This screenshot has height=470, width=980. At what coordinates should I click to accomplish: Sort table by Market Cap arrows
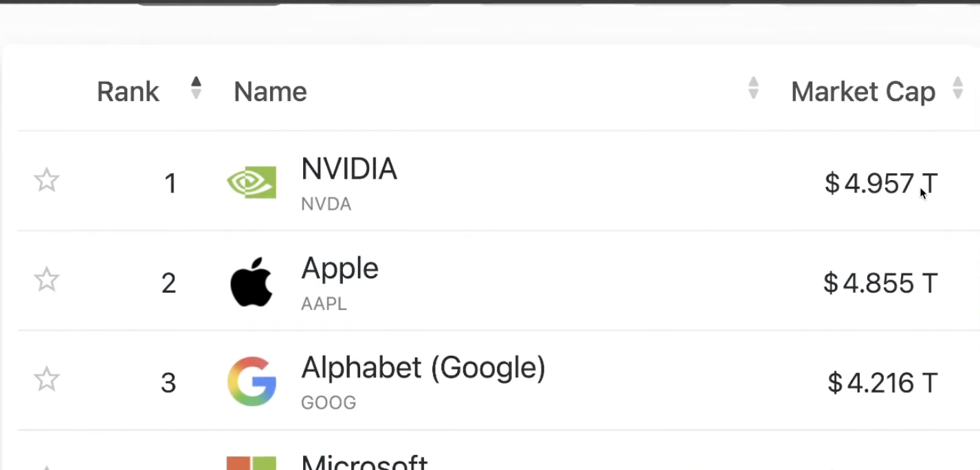[957, 88]
